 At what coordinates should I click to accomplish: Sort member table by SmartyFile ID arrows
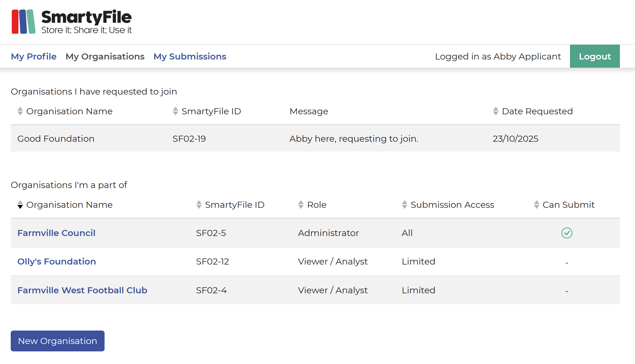[x=199, y=205]
